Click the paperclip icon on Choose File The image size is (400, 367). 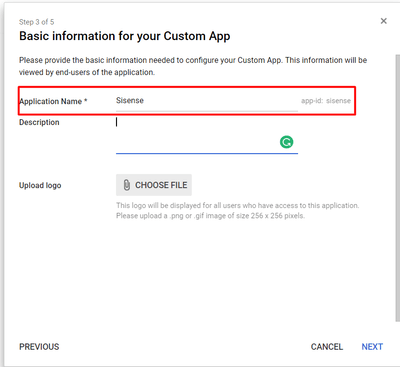coord(127,185)
